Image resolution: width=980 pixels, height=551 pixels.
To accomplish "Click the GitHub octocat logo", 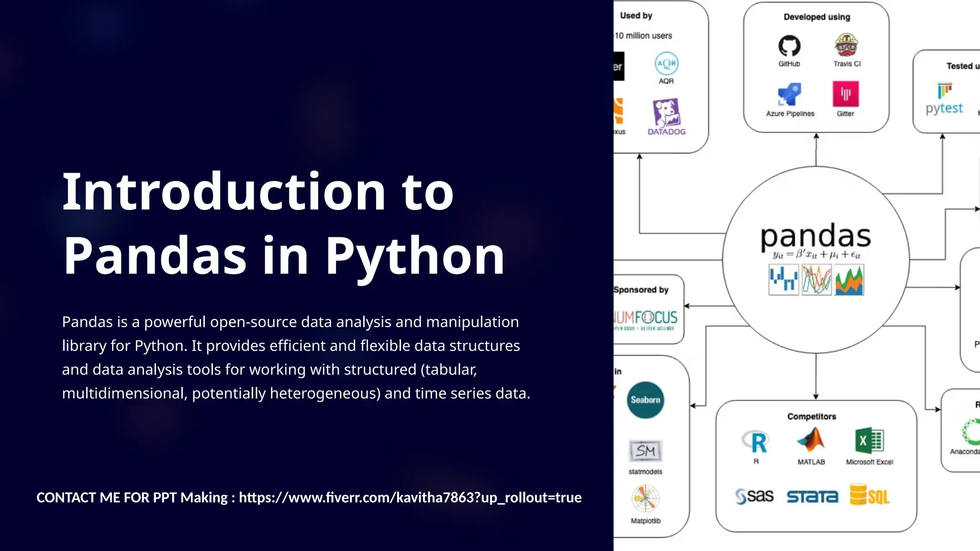I will [x=789, y=46].
